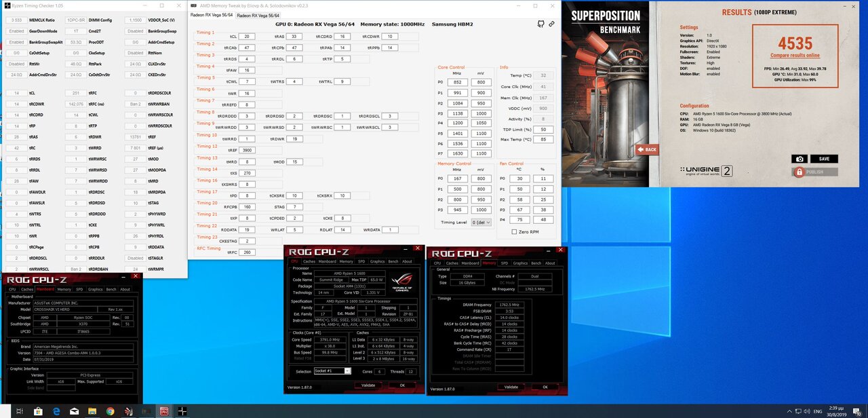
Task: Click the score 4535 in Superposition results
Action: (x=795, y=45)
